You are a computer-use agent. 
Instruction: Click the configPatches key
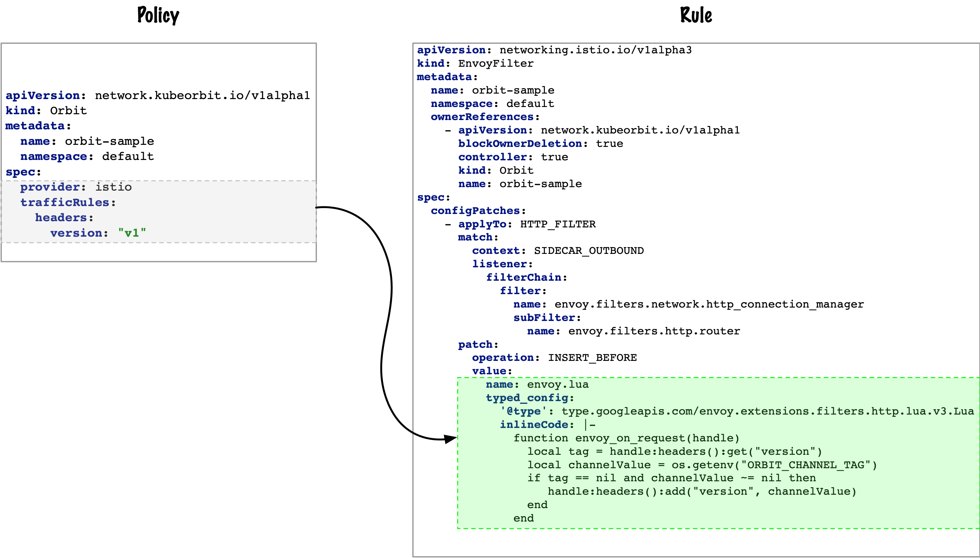(475, 211)
